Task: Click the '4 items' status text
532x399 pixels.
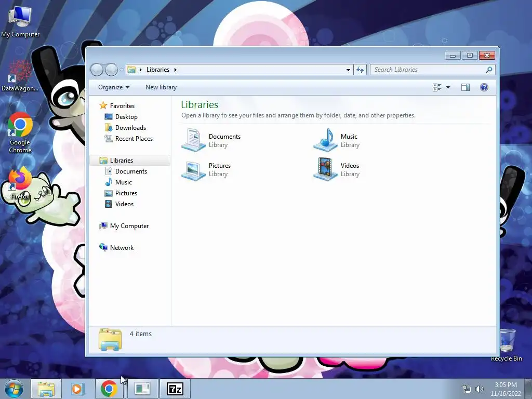Action: click(x=140, y=334)
